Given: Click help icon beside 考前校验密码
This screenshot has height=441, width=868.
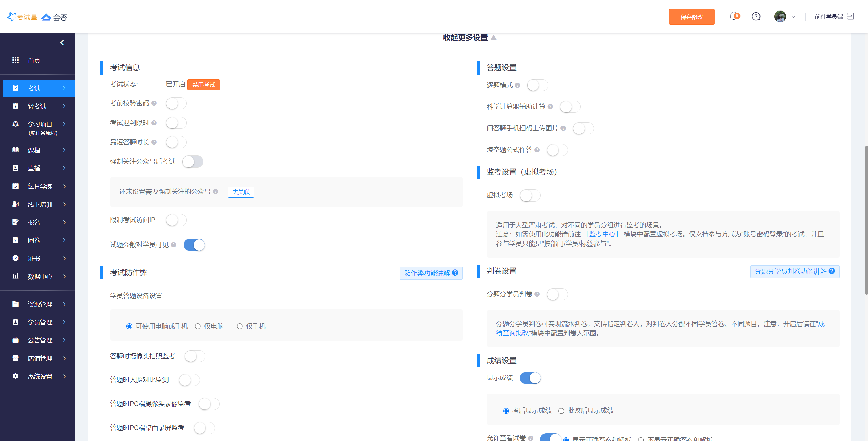Looking at the screenshot, I should point(154,103).
